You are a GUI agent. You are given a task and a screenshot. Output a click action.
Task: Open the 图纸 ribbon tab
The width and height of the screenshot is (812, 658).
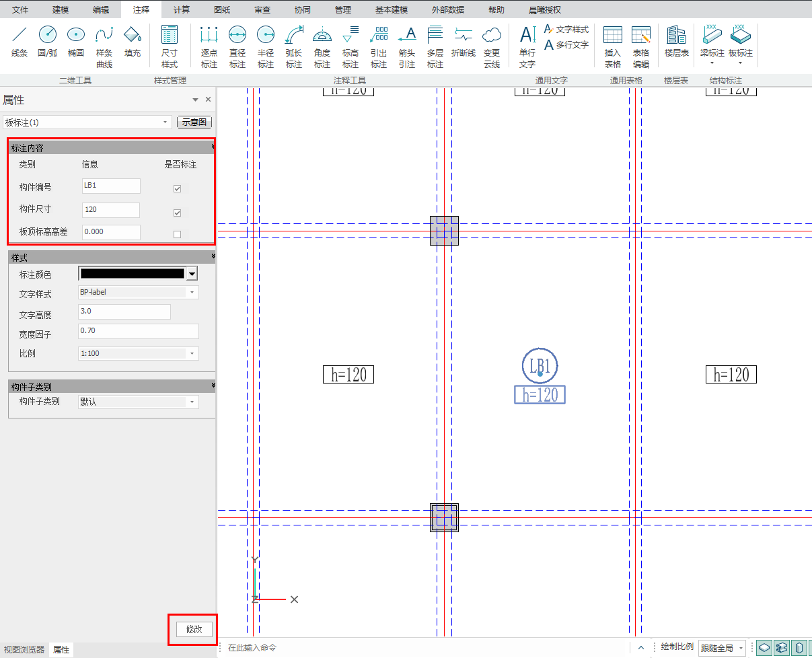point(222,9)
